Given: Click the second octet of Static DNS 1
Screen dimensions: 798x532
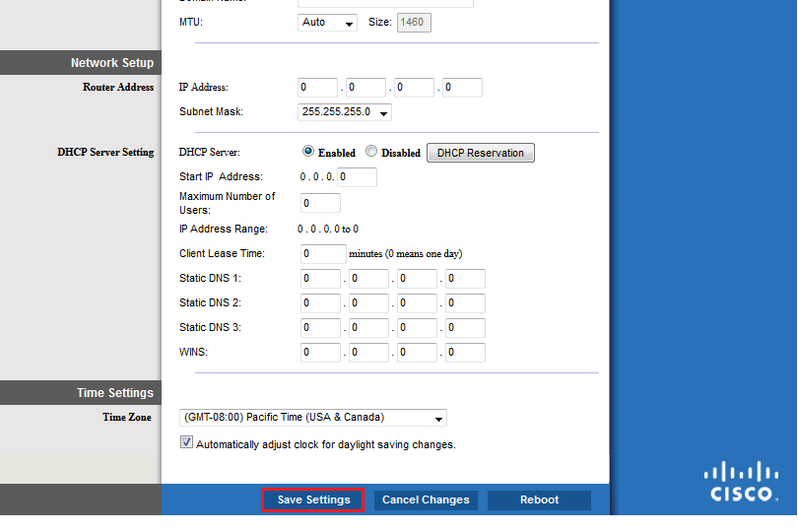Looking at the screenshot, I should (369, 279).
